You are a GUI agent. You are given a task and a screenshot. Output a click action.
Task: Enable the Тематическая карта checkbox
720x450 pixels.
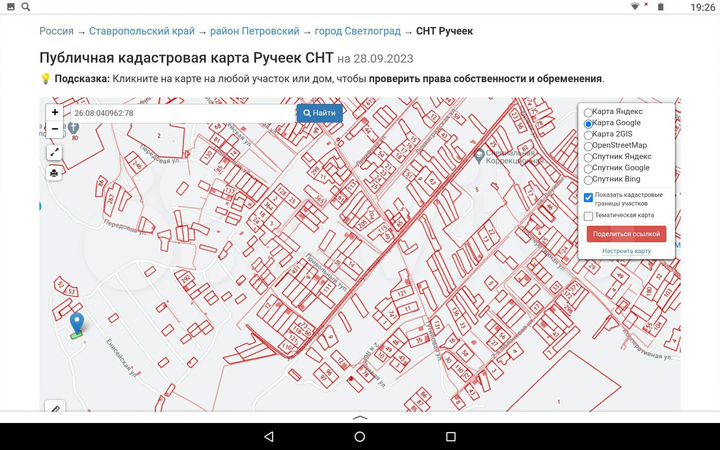589,215
